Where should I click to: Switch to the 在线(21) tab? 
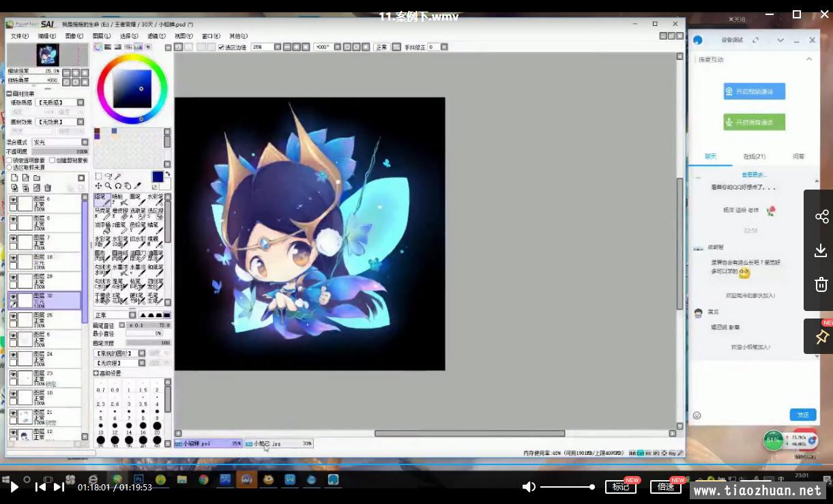pyautogui.click(x=754, y=156)
